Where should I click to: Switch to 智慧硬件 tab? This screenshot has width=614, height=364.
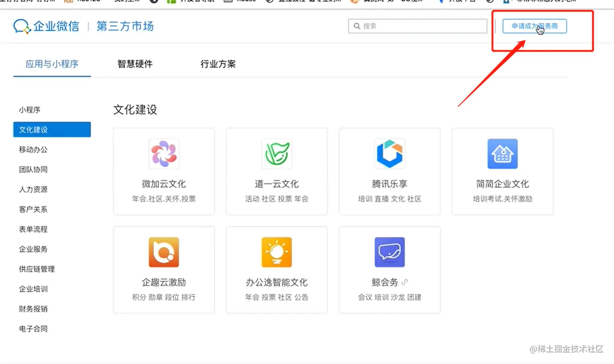click(x=135, y=64)
